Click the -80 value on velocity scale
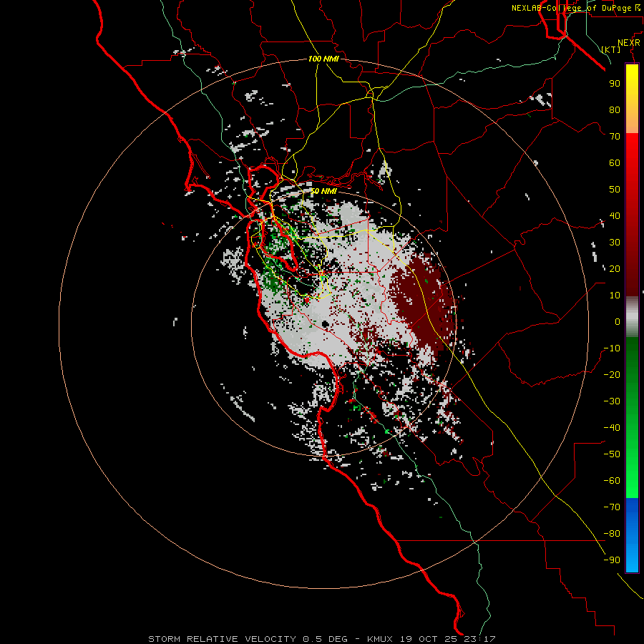Viewport: 644px width, 644px height. click(612, 534)
